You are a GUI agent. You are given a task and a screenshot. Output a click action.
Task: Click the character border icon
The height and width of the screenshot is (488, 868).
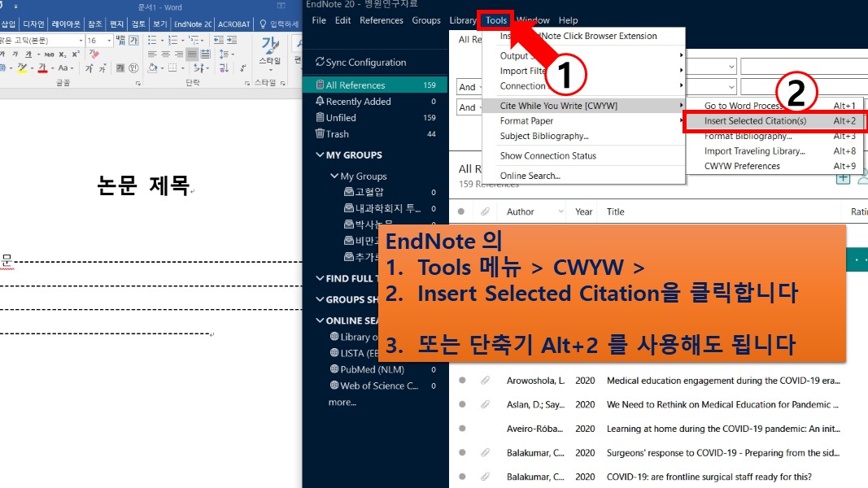tap(134, 41)
